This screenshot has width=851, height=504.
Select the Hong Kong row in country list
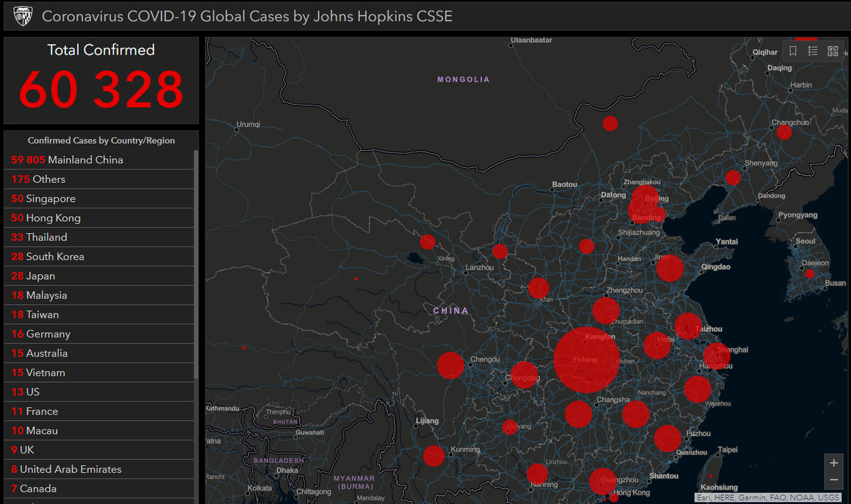[99, 218]
